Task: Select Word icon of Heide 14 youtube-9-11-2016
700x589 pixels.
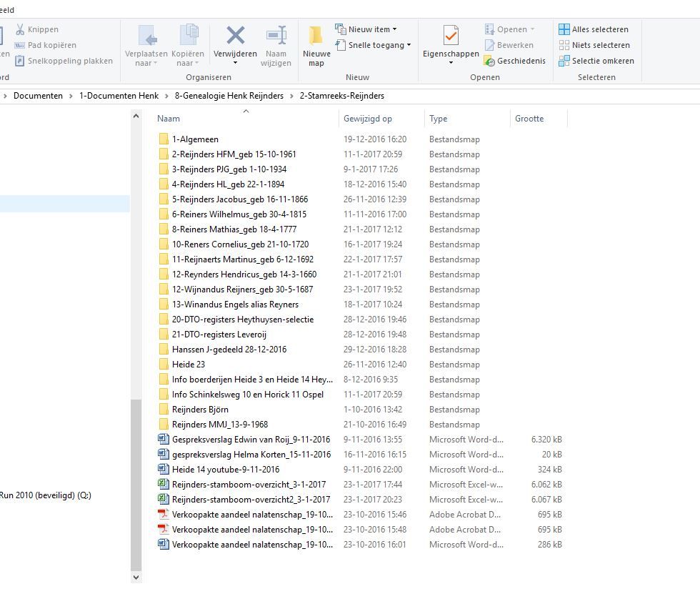Action: [164, 469]
